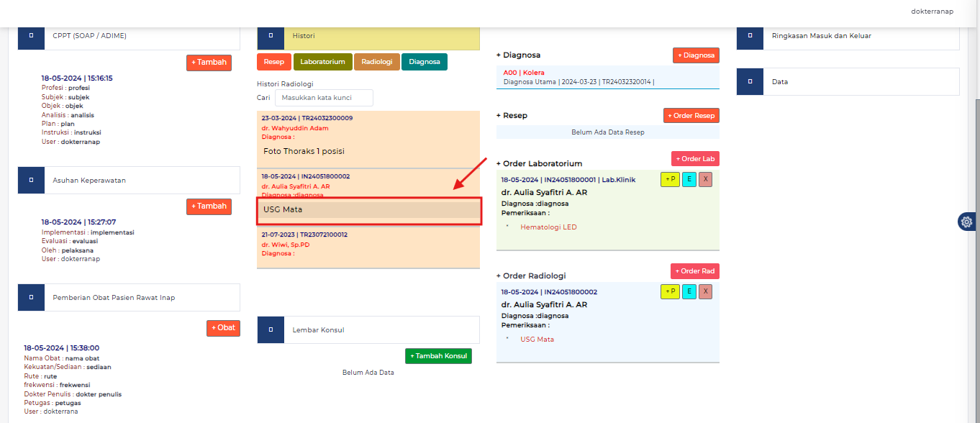Switch to the Resep history tab

(273, 62)
